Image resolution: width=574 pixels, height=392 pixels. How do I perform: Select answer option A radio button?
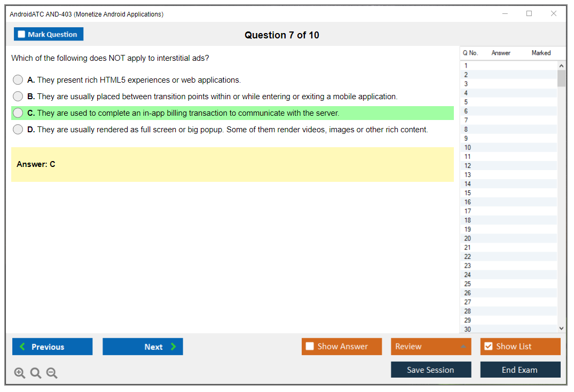(18, 80)
